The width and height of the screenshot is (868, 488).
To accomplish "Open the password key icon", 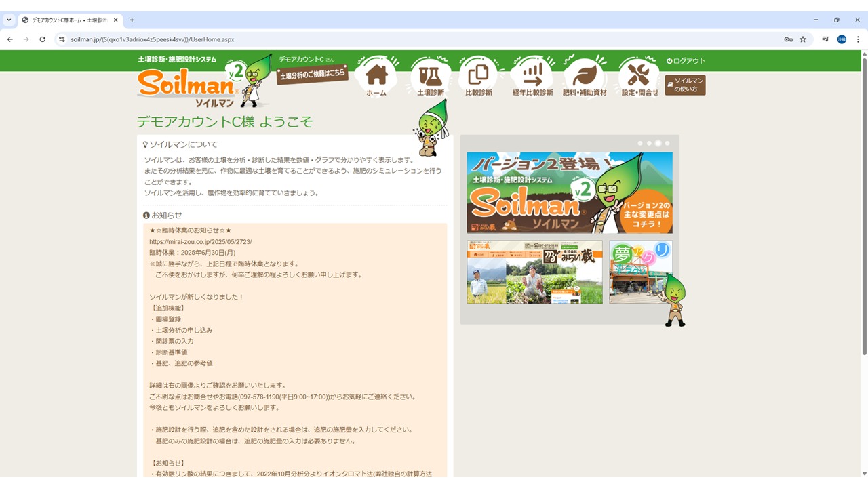I will [788, 39].
